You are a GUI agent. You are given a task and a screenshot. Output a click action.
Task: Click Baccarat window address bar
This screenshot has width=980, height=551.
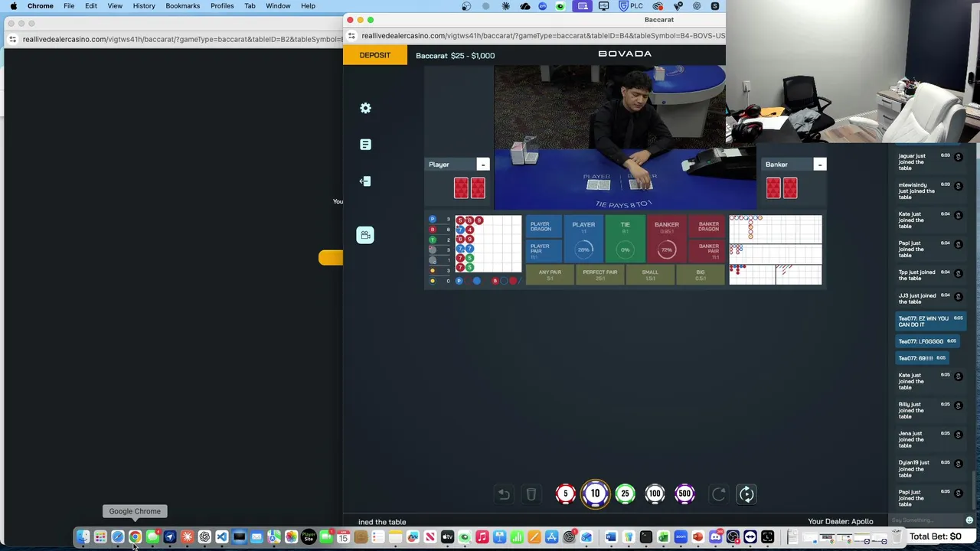pyautogui.click(x=543, y=36)
